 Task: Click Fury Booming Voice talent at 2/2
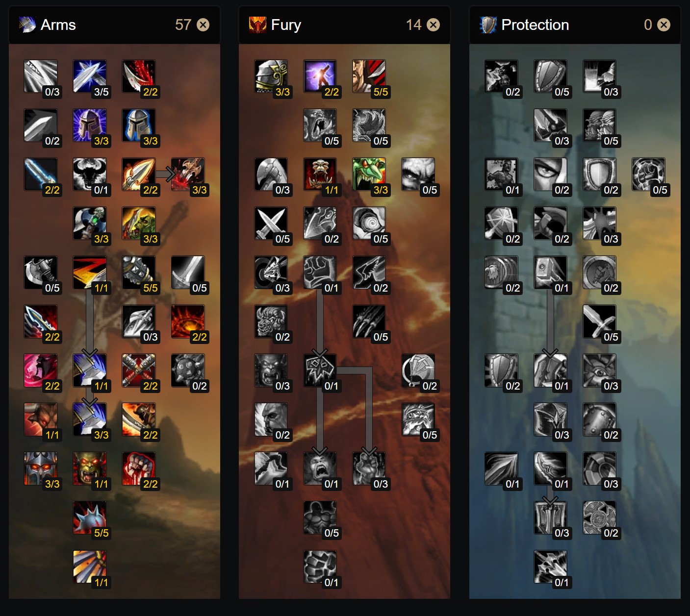click(x=320, y=76)
